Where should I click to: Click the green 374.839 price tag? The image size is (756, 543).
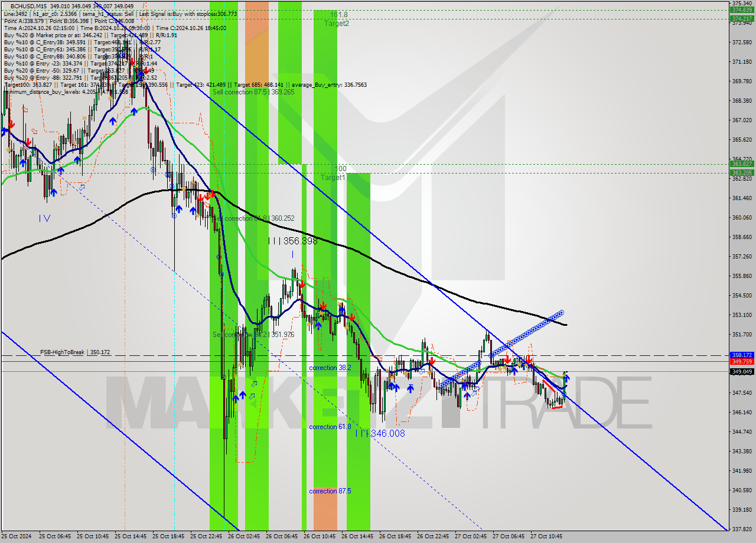point(742,10)
